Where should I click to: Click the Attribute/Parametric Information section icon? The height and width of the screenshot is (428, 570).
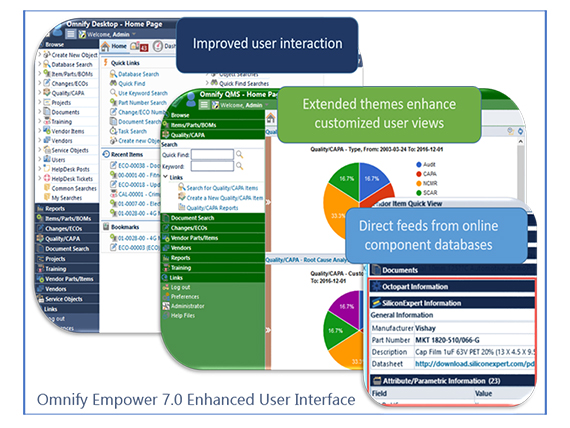click(377, 381)
